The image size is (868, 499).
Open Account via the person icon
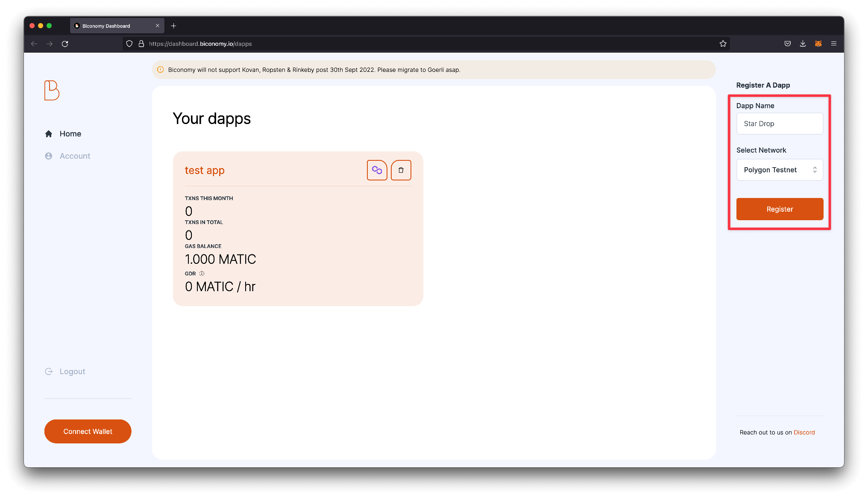(x=48, y=156)
